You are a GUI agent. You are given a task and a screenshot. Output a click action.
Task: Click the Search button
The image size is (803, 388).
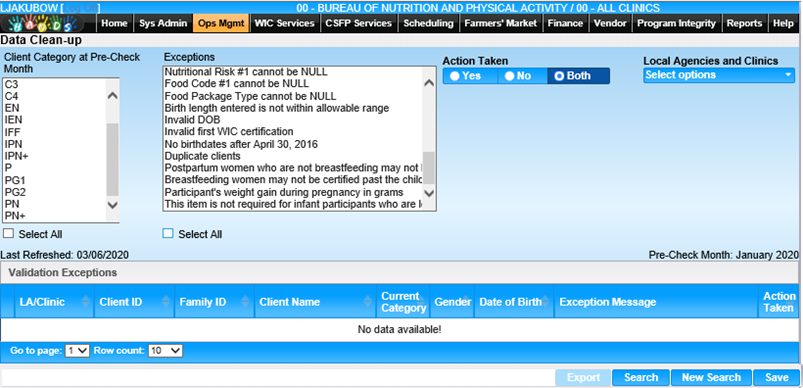(x=641, y=378)
